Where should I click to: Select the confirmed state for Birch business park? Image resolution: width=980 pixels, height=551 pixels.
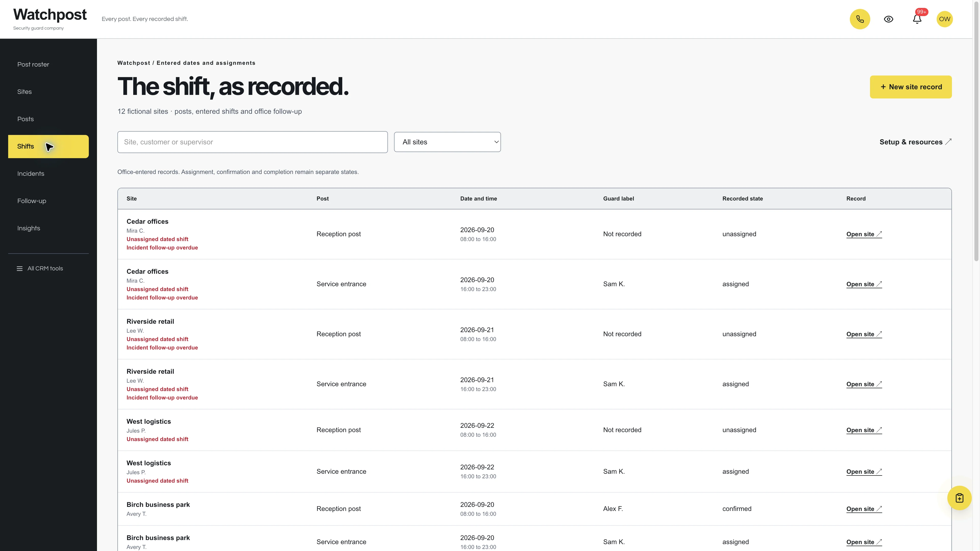(x=737, y=509)
